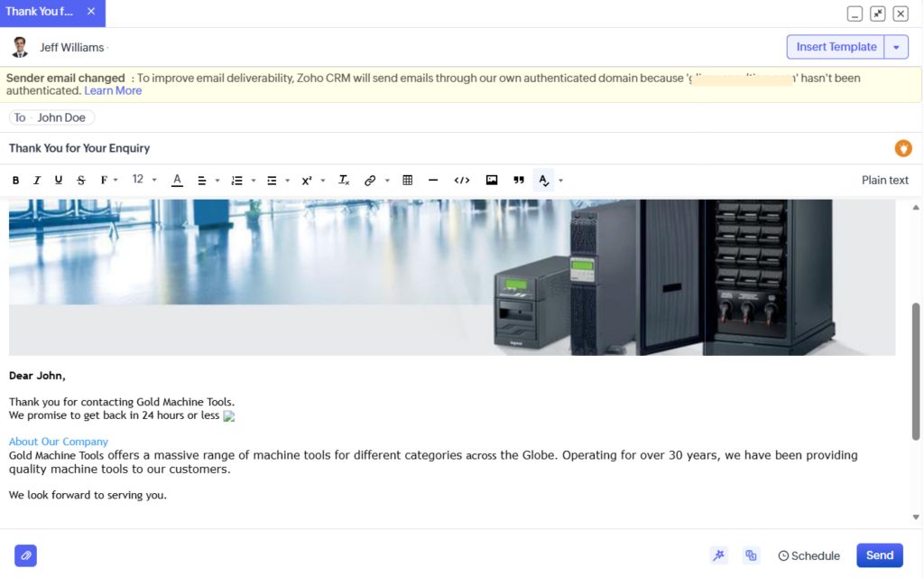Insert a hyperlink
This screenshot has width=924, height=578.
[x=370, y=181]
